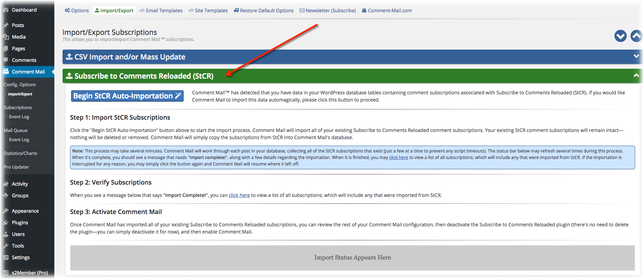644x279 pixels.
Task: Open Mail Queue submenu item
Action: pyautogui.click(x=16, y=130)
